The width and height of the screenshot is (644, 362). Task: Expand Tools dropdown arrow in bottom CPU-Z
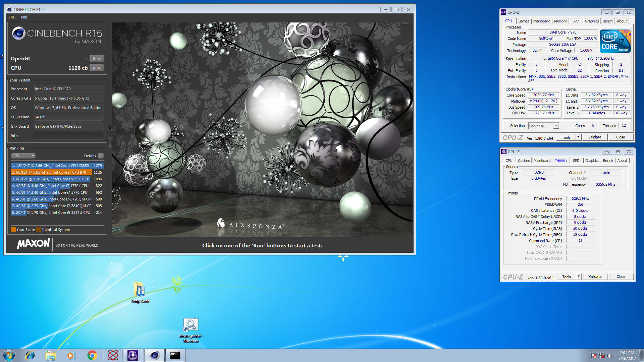click(579, 277)
